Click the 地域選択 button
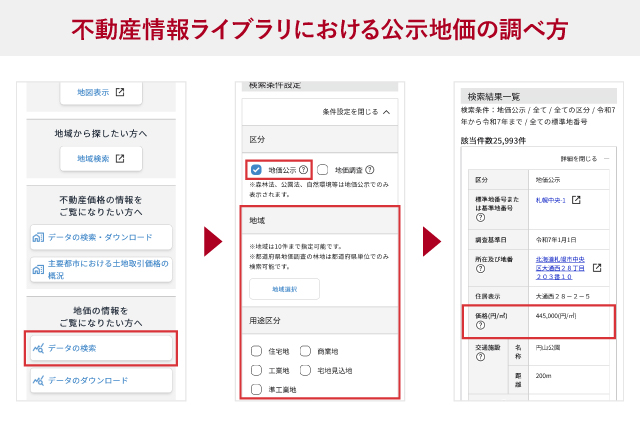Screen dimensions: 640x427 coord(284,289)
